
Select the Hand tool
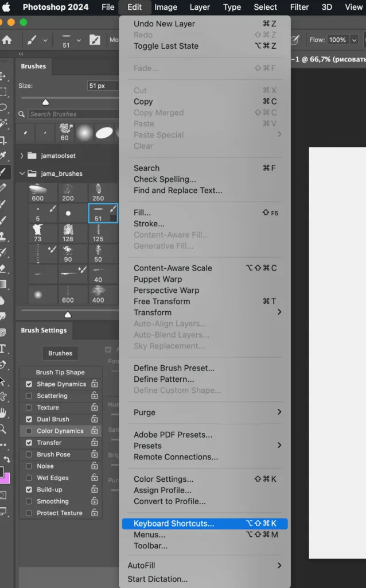click(x=3, y=412)
